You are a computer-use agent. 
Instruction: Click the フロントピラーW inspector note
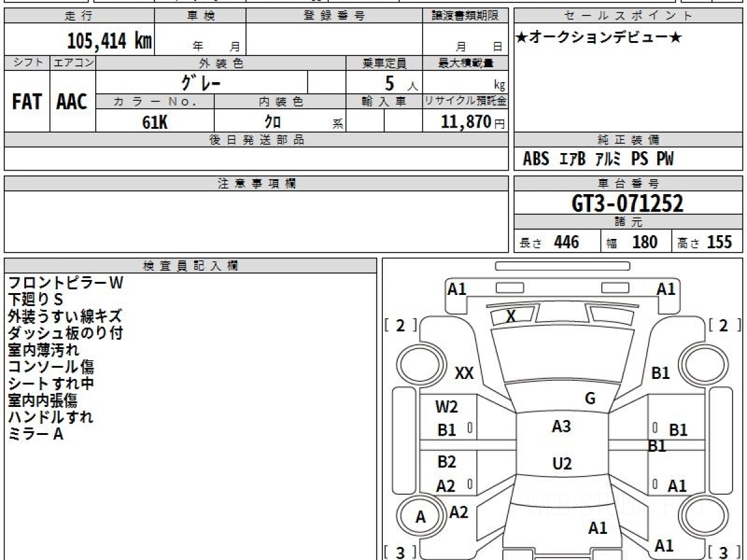tap(66, 283)
